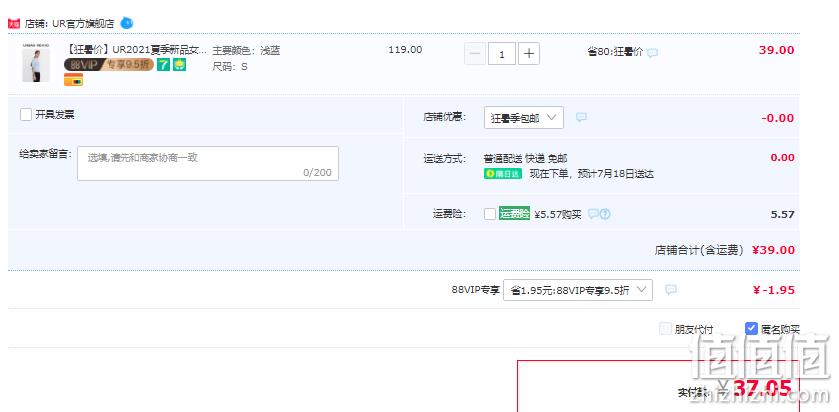Check the 朋友代付 checkbox
The height and width of the screenshot is (412, 839).
coord(665,329)
